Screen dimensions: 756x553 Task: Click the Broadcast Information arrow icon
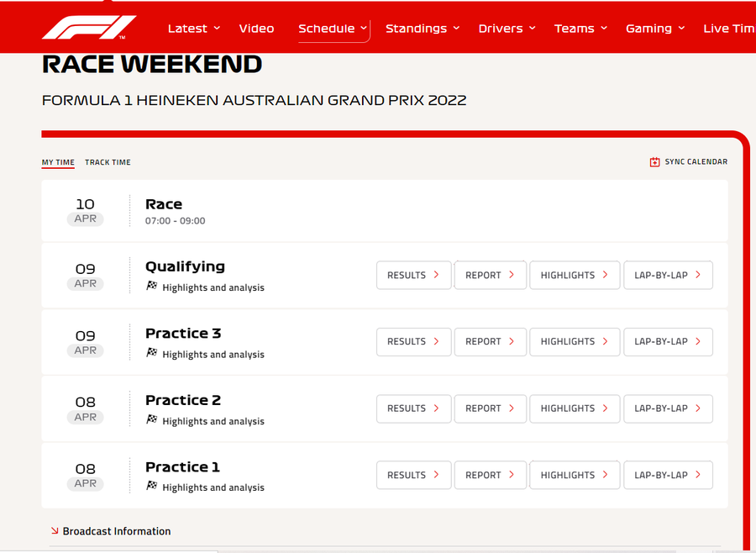tap(55, 531)
